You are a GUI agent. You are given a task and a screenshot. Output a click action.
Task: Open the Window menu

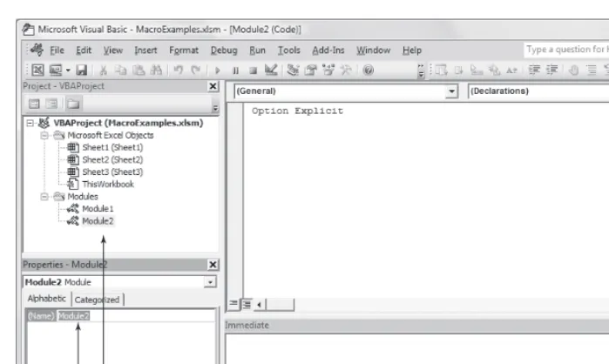373,50
